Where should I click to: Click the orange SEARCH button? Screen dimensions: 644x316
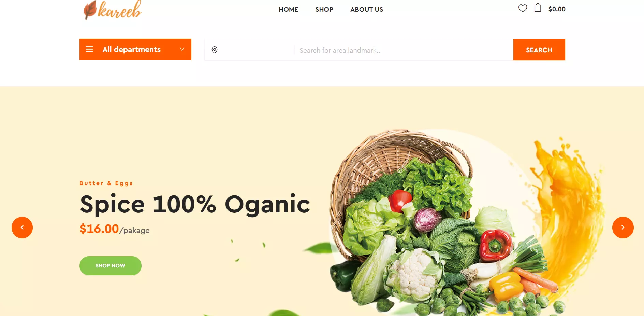539,50
